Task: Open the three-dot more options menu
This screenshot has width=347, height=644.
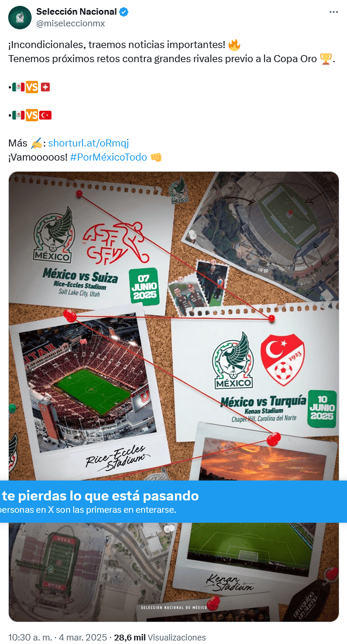Action: [x=334, y=12]
